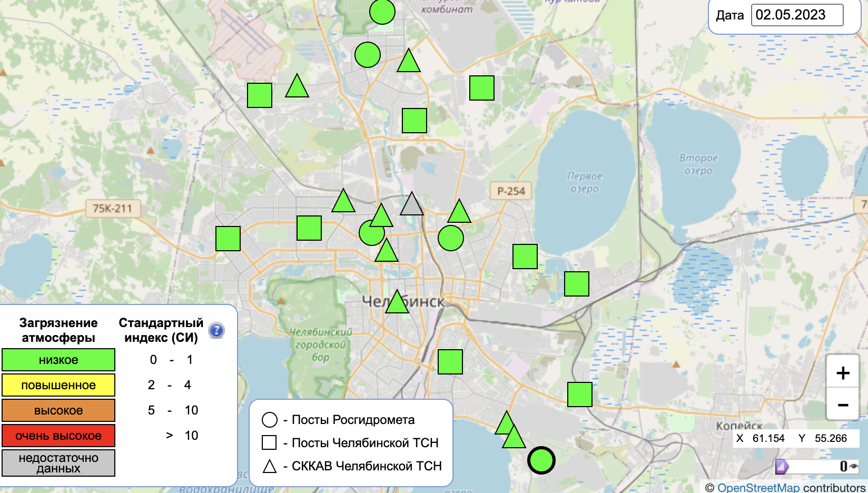Click the Посты Челябинской ТСН legend entry
Screen dimensions: 868x493
[350, 443]
